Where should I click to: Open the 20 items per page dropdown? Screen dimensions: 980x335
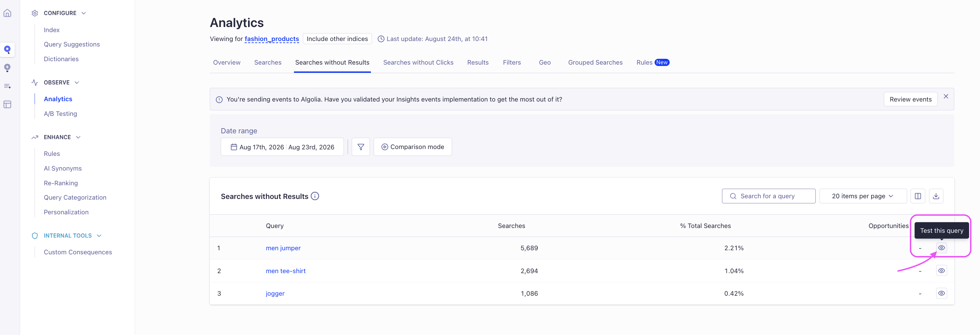(x=863, y=196)
